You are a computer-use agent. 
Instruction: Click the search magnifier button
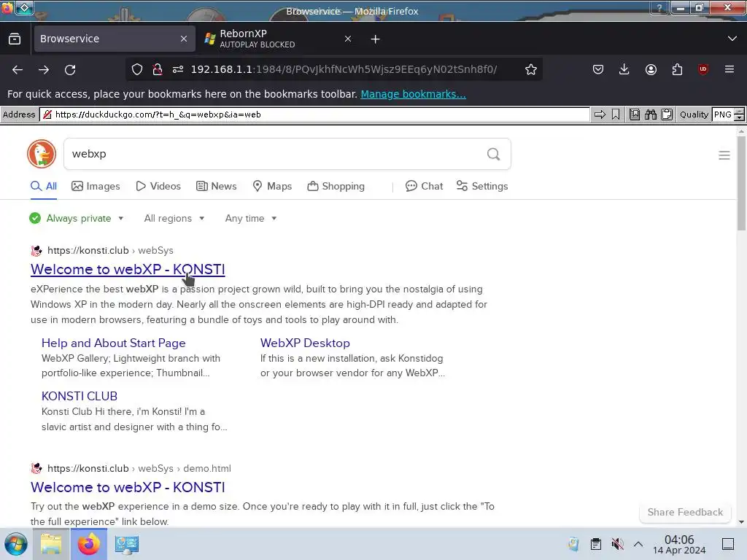(494, 154)
